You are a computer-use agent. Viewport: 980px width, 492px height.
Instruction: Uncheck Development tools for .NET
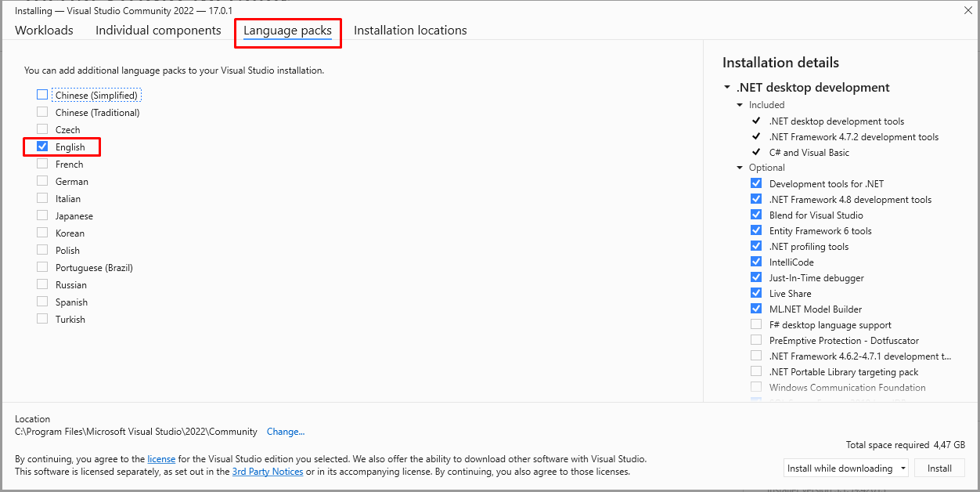(756, 183)
